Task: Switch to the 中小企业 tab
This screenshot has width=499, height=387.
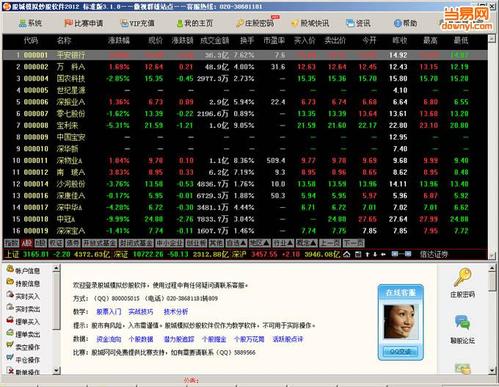Action: click(x=169, y=243)
